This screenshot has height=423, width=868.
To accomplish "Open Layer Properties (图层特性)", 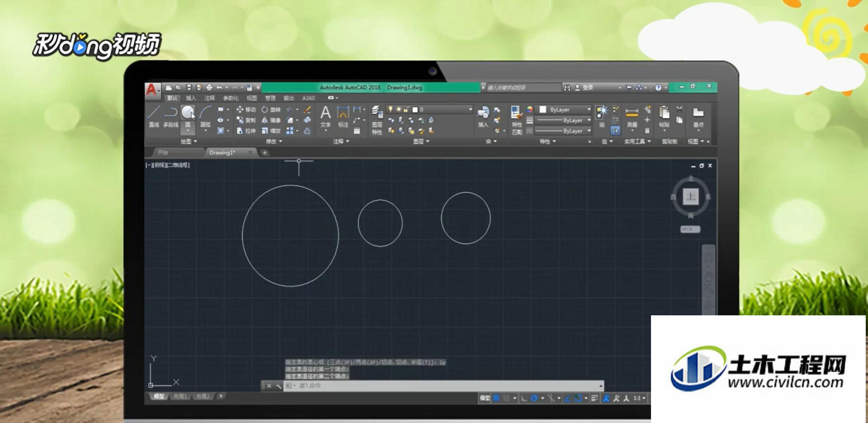I will pos(377,120).
